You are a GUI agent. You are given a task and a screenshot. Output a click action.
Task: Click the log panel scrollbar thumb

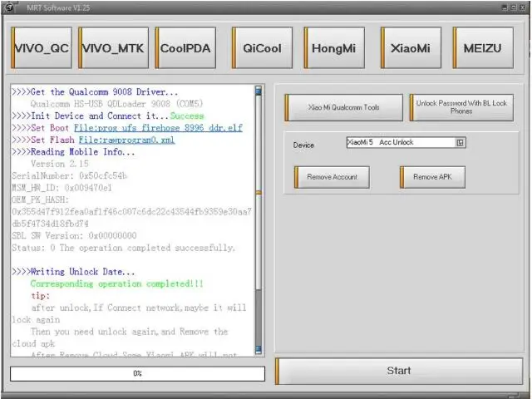pyautogui.click(x=259, y=192)
